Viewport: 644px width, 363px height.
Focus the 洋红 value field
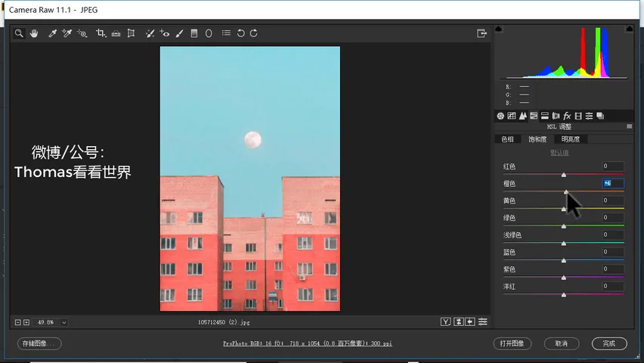tap(613, 286)
